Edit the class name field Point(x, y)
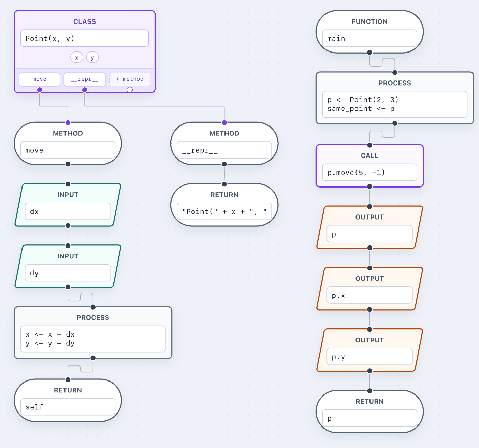The width and height of the screenshot is (479, 448). point(85,38)
